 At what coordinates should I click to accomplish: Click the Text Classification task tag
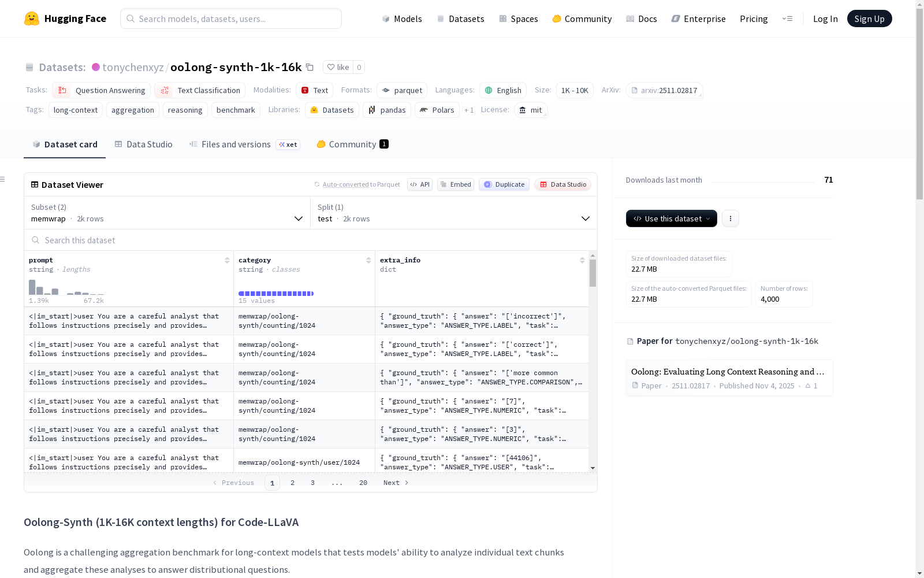200,90
